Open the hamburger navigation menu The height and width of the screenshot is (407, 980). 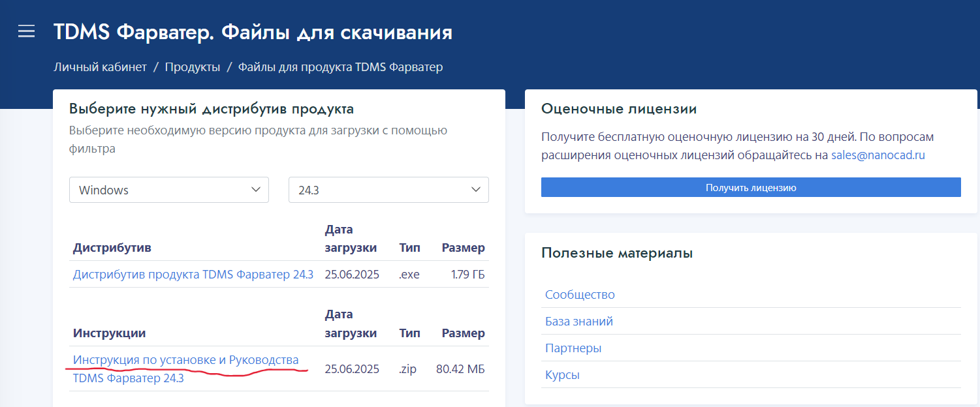click(x=26, y=31)
